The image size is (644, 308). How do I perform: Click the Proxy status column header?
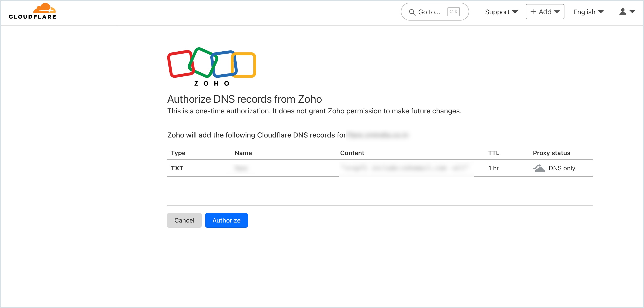[x=551, y=153]
